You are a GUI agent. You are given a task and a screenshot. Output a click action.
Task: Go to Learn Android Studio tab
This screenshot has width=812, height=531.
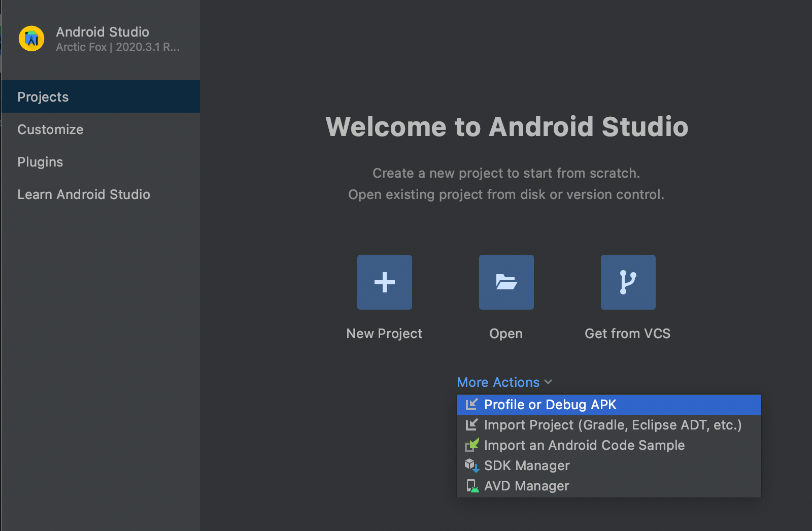100,194
